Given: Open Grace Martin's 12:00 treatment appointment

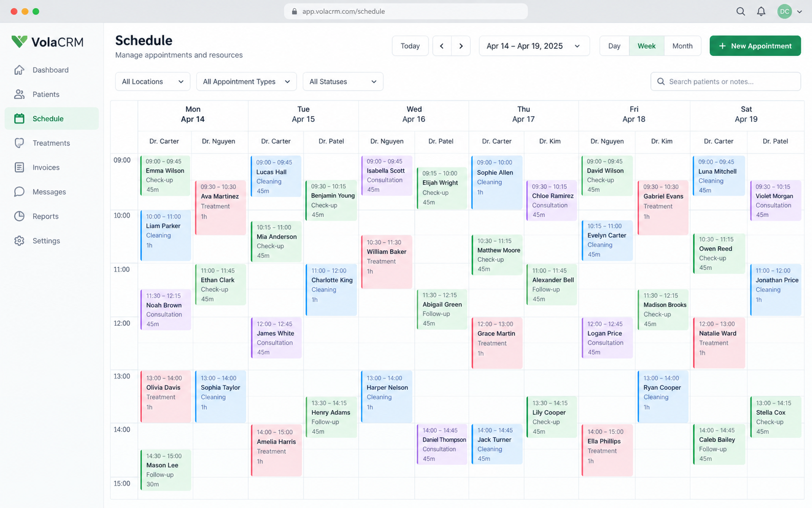Looking at the screenshot, I should coord(497,343).
